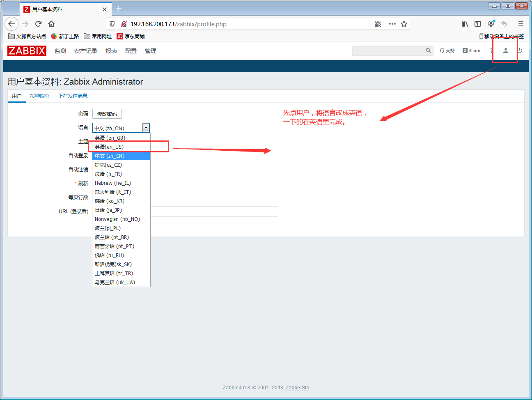The width and height of the screenshot is (532, 400).
Task: Switch to the 正在发送消息 tab
Action: 73,96
